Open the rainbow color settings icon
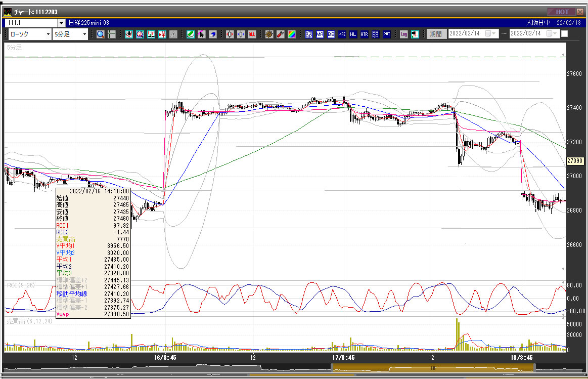 291,34
